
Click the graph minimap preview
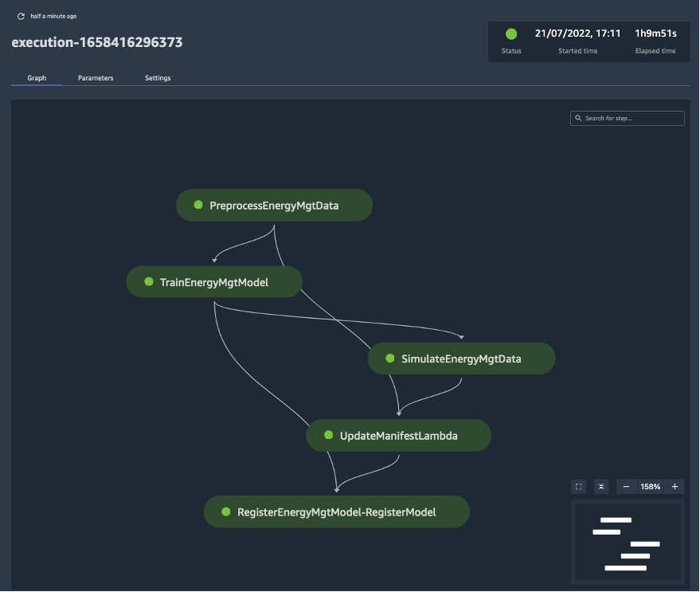(x=628, y=541)
